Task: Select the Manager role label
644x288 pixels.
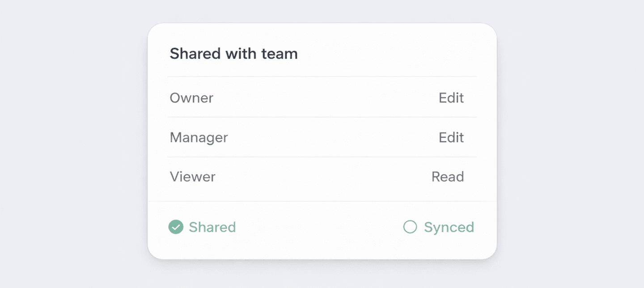Action: click(199, 137)
